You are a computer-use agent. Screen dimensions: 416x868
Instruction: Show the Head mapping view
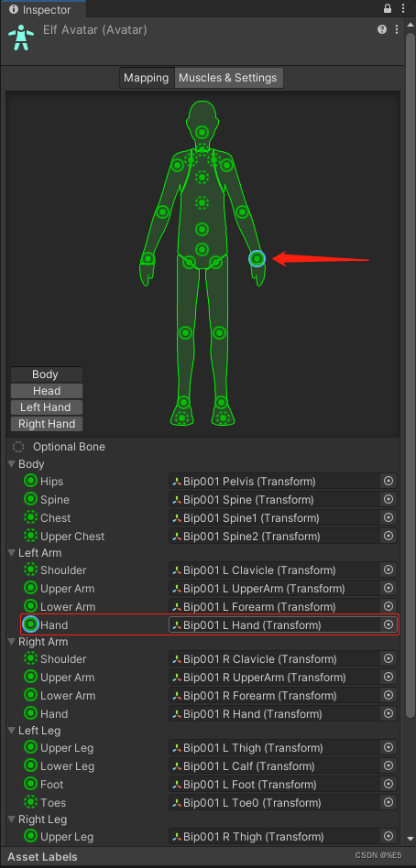coord(46,391)
